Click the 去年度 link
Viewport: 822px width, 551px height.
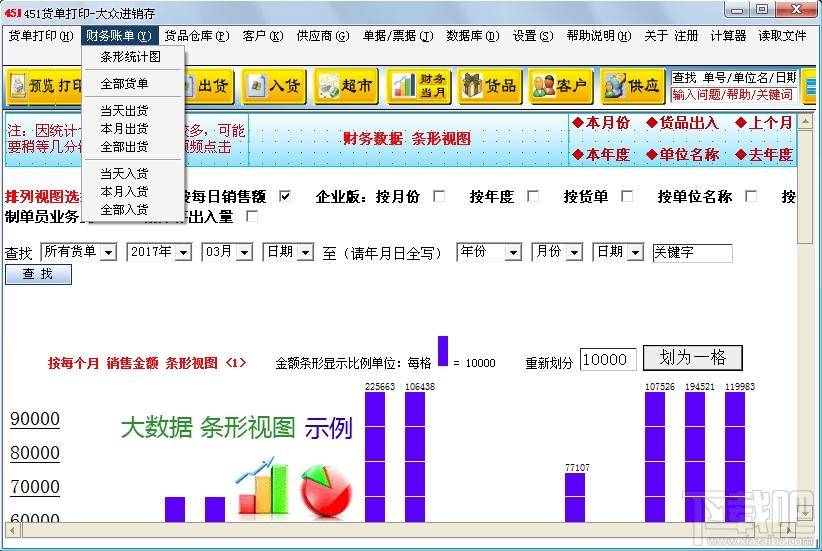[x=764, y=155]
